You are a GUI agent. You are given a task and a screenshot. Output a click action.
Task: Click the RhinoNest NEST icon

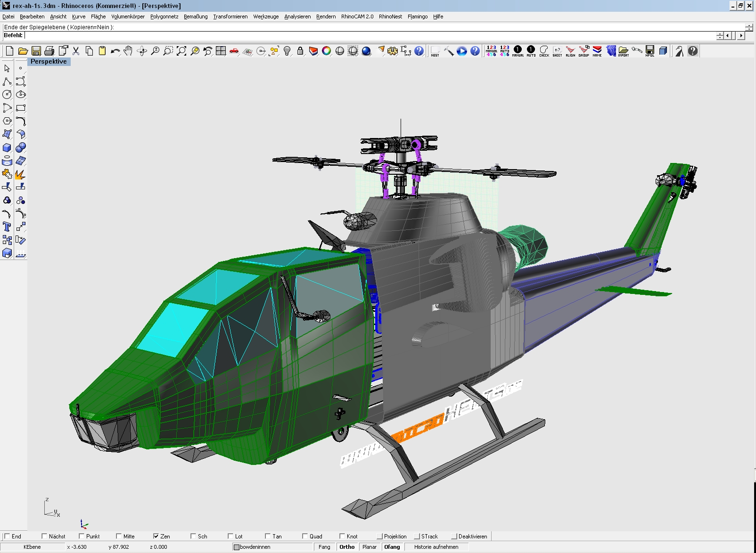point(435,51)
